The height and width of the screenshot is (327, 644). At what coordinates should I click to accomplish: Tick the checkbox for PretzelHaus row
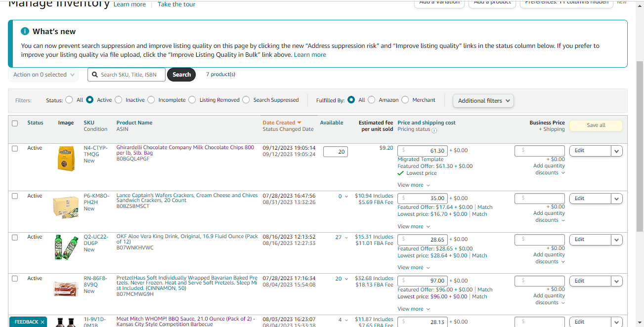coord(15,279)
